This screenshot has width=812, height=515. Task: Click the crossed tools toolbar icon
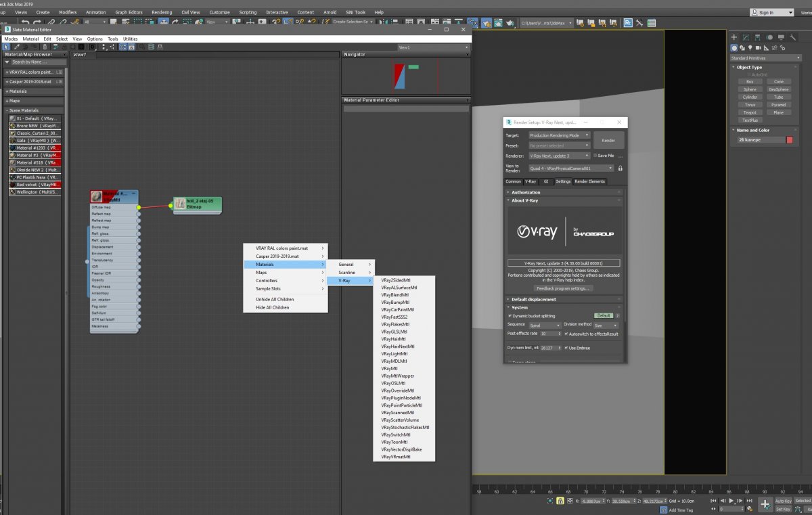click(x=639, y=22)
